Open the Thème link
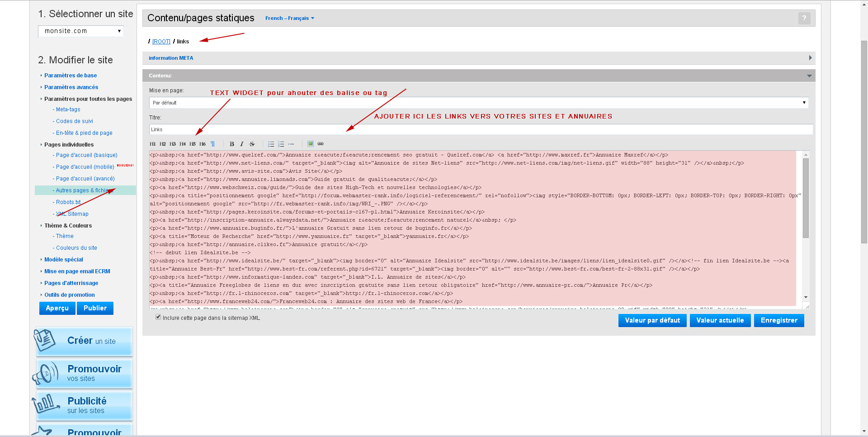Viewport: 868px width, 437px height. pos(65,236)
